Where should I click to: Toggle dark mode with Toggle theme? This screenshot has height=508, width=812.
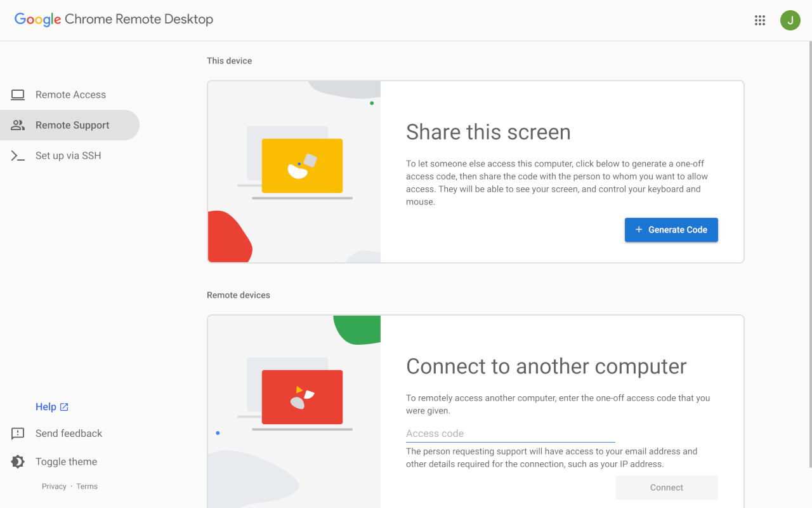pyautogui.click(x=66, y=462)
